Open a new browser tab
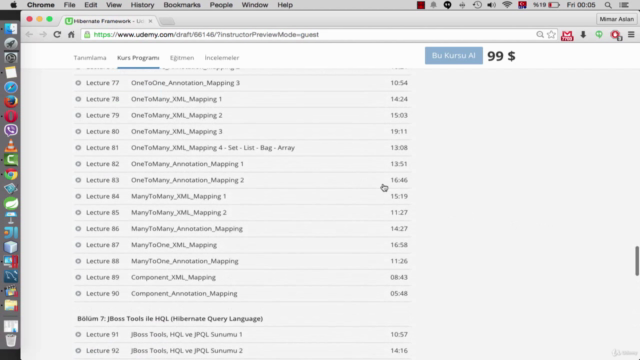This screenshot has height=360, width=640. 167,21
